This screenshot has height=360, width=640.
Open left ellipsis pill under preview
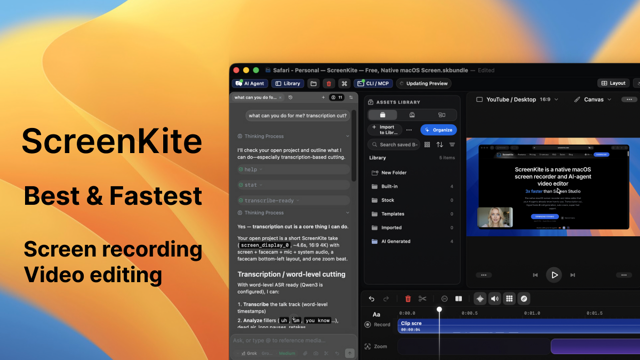coord(484,275)
